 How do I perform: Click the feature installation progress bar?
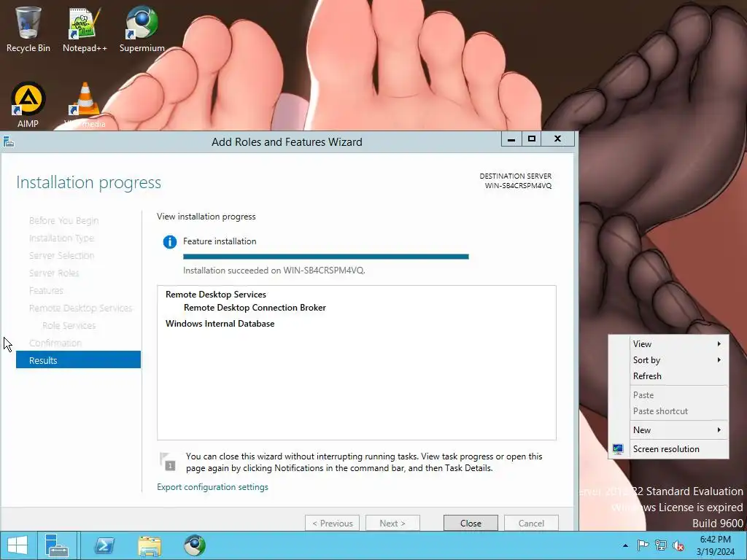tap(326, 257)
